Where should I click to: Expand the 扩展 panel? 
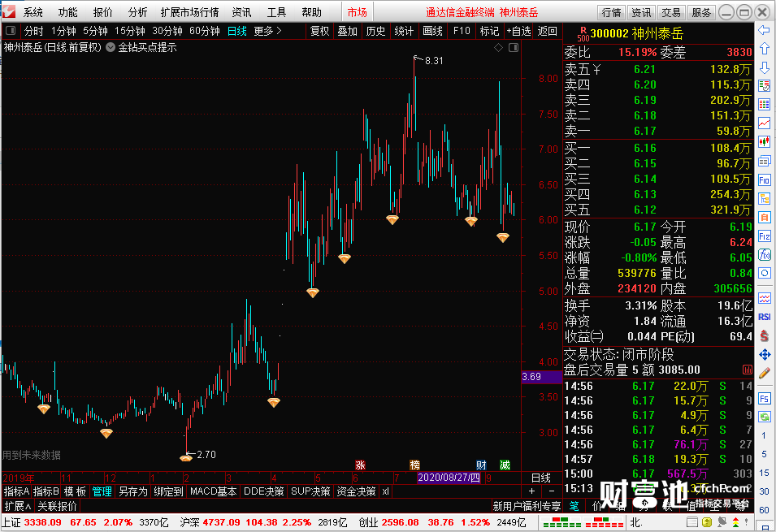18,506
